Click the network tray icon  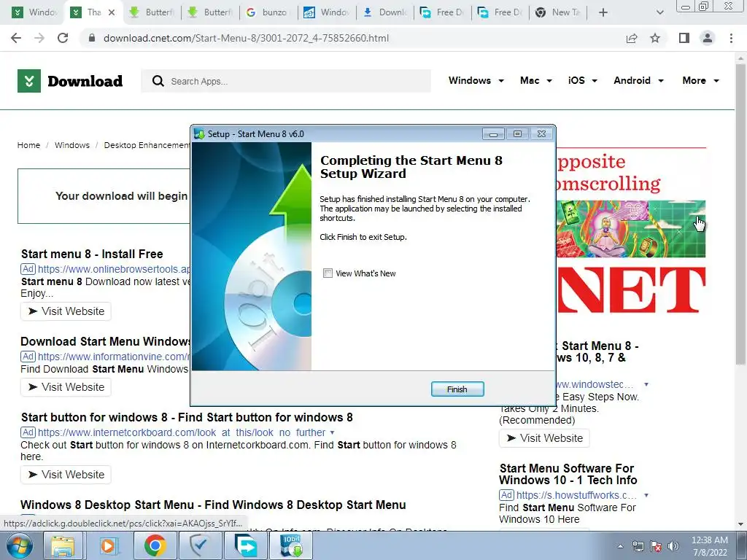(638, 546)
